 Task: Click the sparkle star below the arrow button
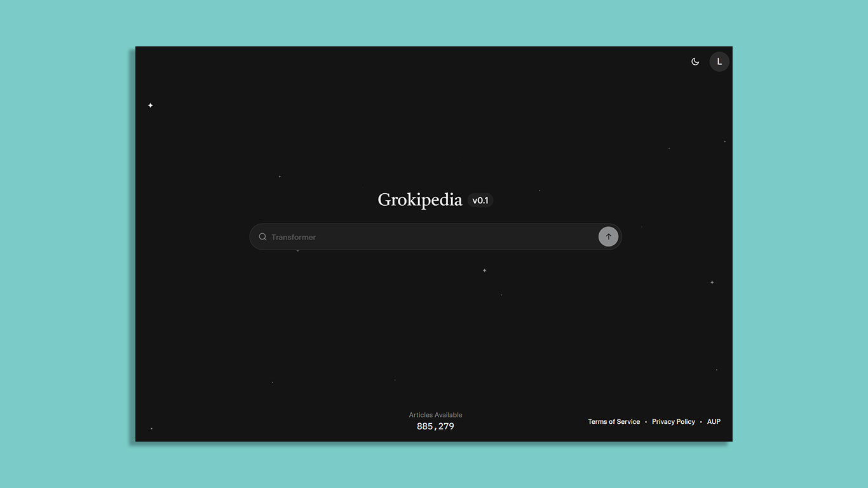[x=484, y=271]
